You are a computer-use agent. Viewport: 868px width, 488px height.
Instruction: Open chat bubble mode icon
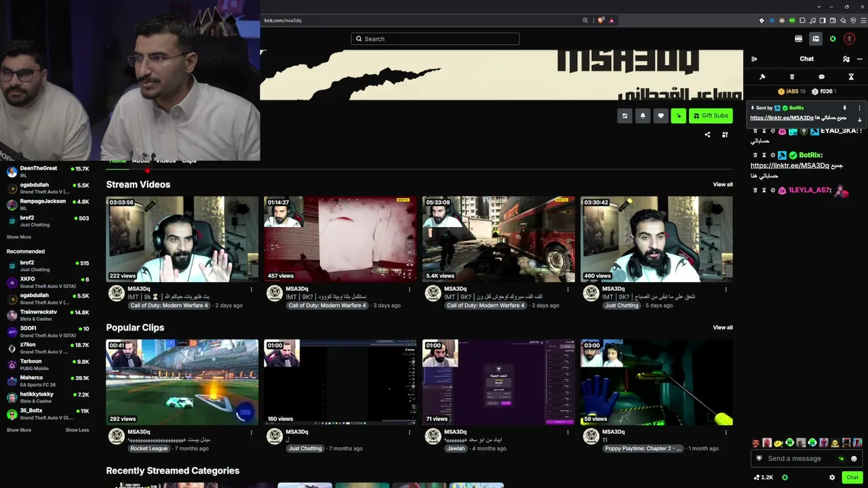(822, 77)
